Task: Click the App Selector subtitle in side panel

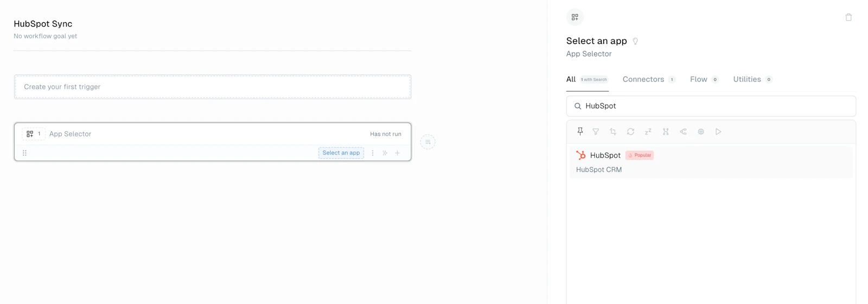Action: pos(589,54)
